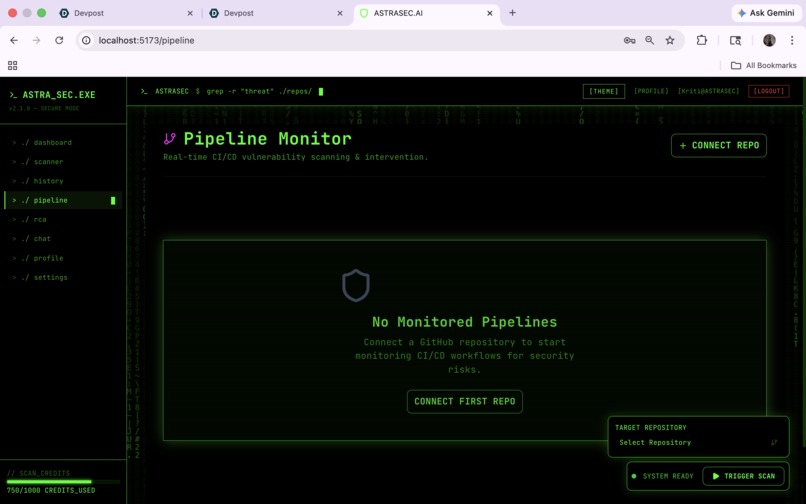Click the + CONNECT REPO button
Viewport: 806px width, 504px height.
click(719, 146)
